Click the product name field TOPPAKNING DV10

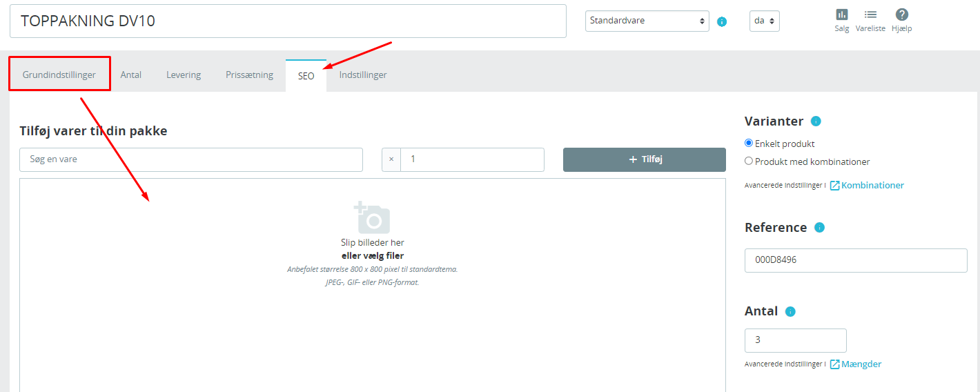288,21
